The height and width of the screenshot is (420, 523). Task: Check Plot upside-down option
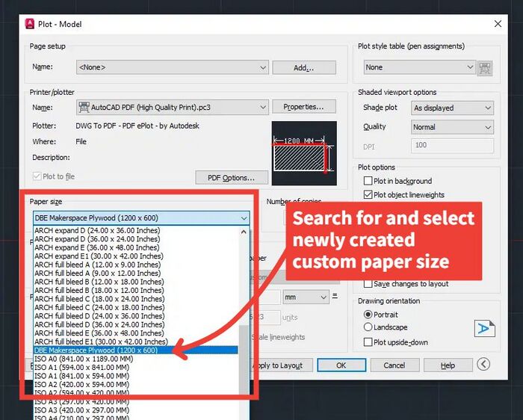pyautogui.click(x=368, y=342)
